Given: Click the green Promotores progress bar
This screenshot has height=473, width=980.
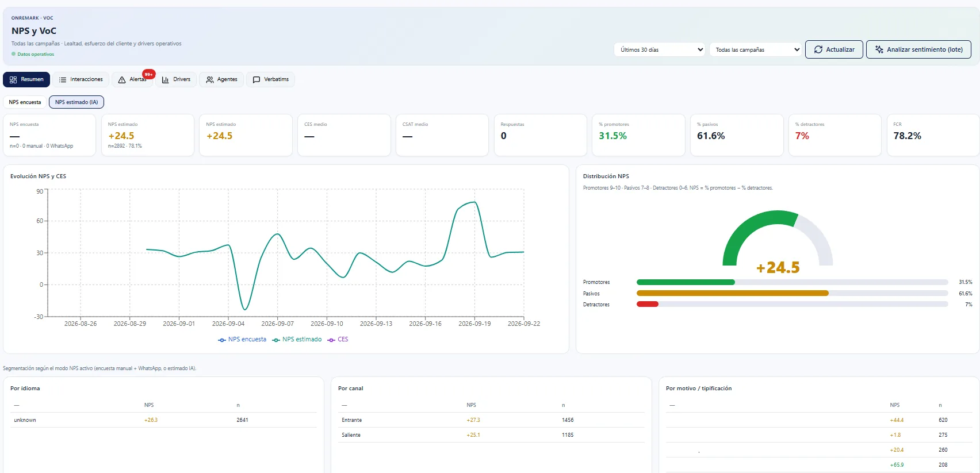Looking at the screenshot, I should coord(686,282).
